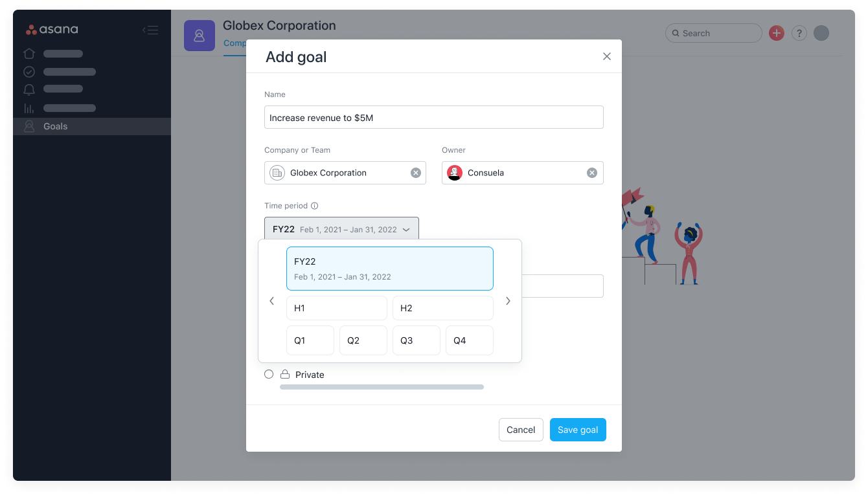This screenshot has width=868, height=497.
Task: Clear the Consuela owner selection
Action: point(592,173)
